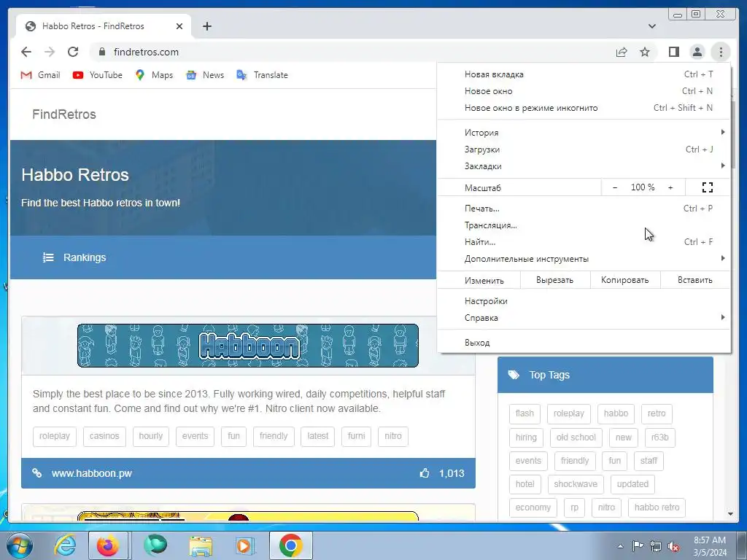Click the Action Center flag tray icon
This screenshot has height=560, width=747.
point(638,546)
